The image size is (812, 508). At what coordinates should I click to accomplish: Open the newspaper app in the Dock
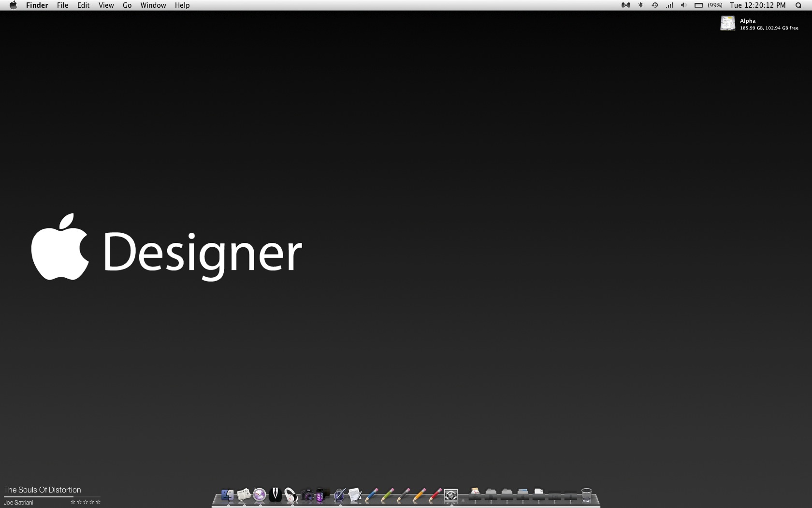(x=244, y=495)
